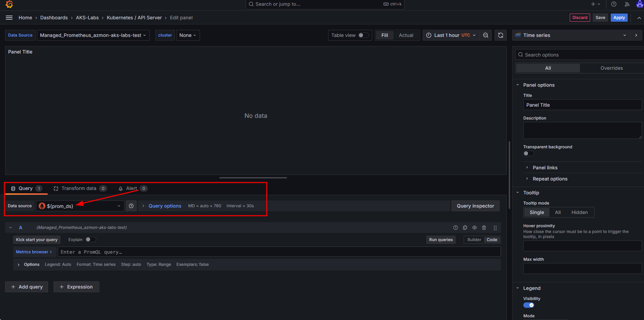
Task: Click the Expression button
Action: 76,287
